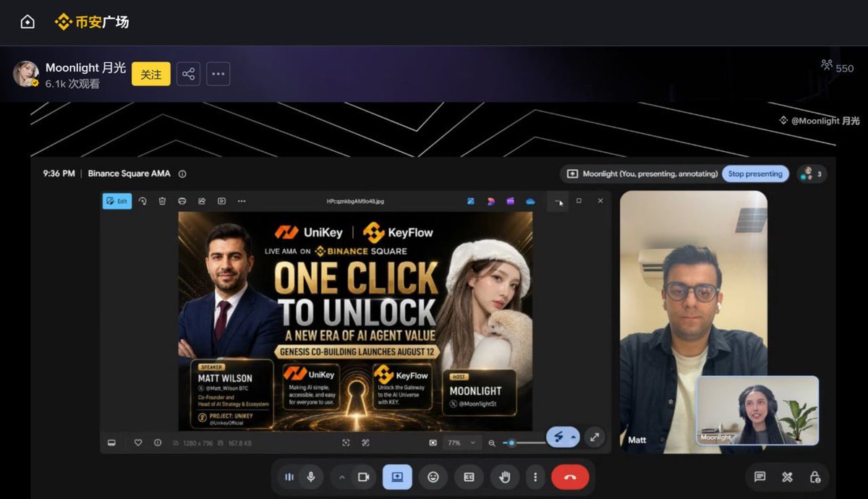The width and height of the screenshot is (868, 499).
Task: Expand camera options chevron
Action: pyautogui.click(x=341, y=477)
